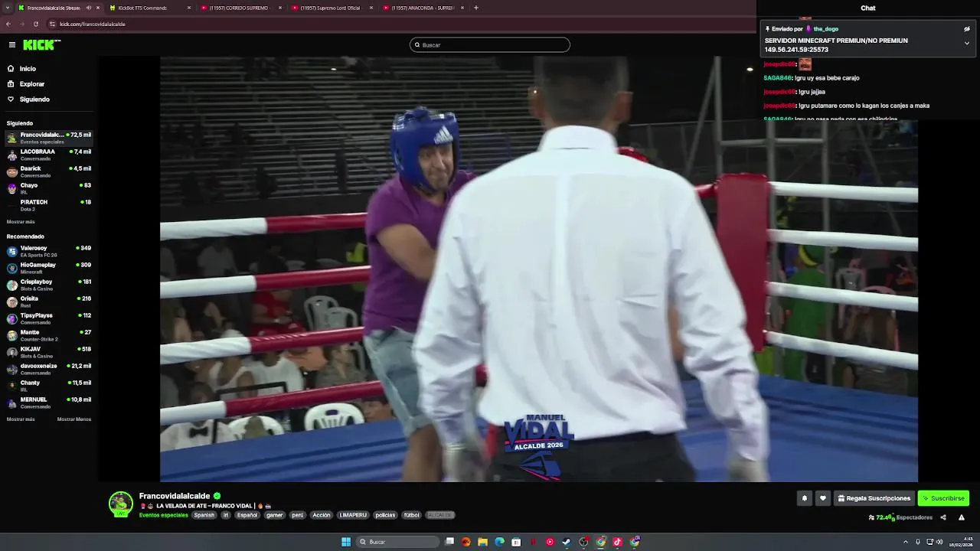Open the Windows Start menu
This screenshot has width=980, height=551.
point(346,542)
